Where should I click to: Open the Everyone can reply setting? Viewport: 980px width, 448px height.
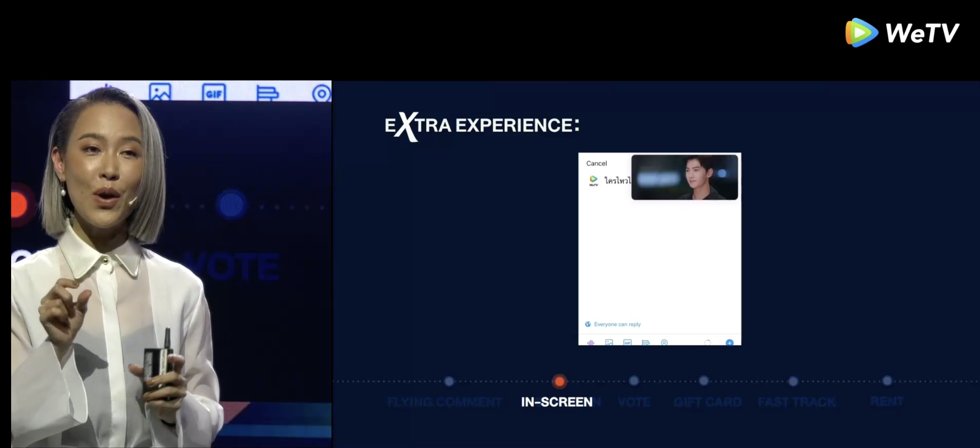point(613,324)
